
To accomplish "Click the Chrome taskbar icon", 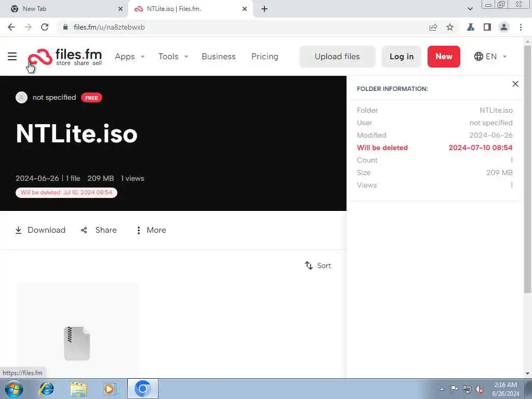I will coord(143,389).
